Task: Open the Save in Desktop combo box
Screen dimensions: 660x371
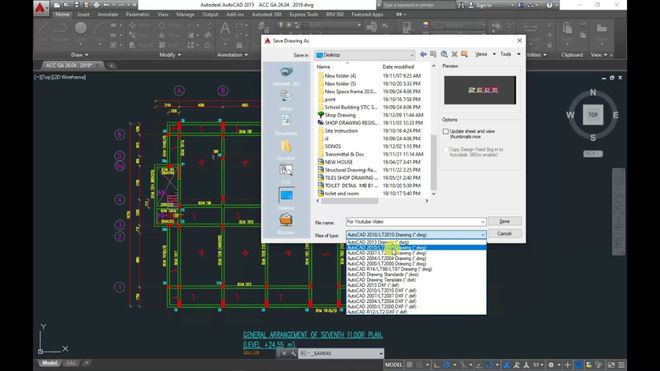Action: coord(365,55)
